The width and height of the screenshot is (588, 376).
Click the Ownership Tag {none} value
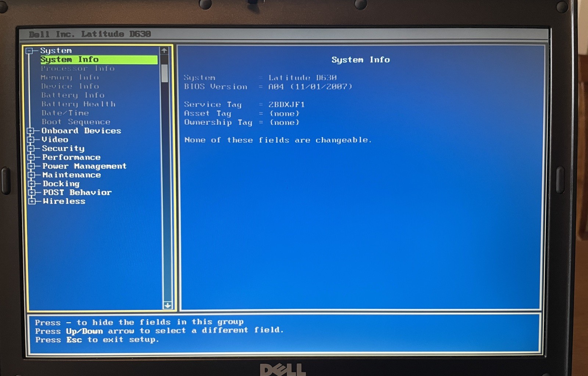click(284, 122)
